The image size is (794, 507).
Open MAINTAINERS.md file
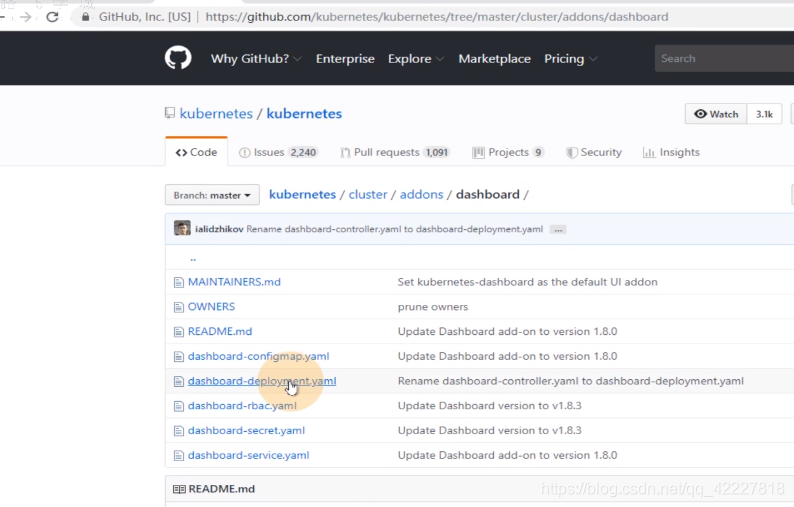(234, 282)
